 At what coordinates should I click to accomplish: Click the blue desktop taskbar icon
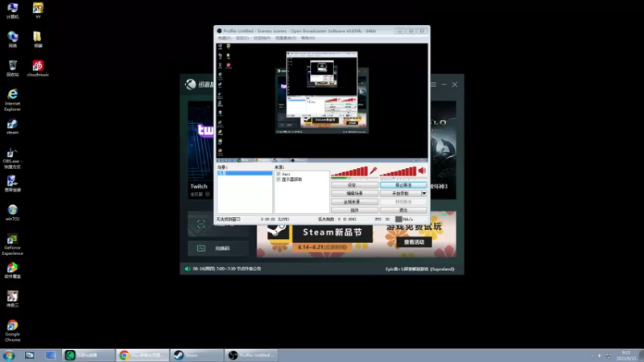(50, 355)
